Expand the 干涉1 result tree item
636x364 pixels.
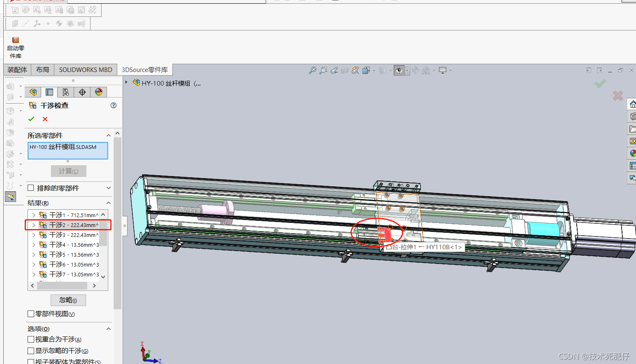[34, 215]
